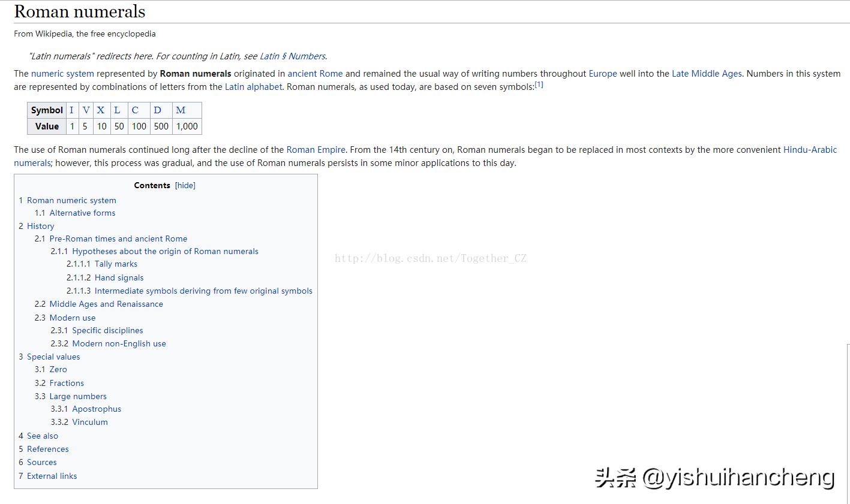This screenshot has height=504, width=850.
Task: Jump to section 7 'External links'
Action: point(52,476)
